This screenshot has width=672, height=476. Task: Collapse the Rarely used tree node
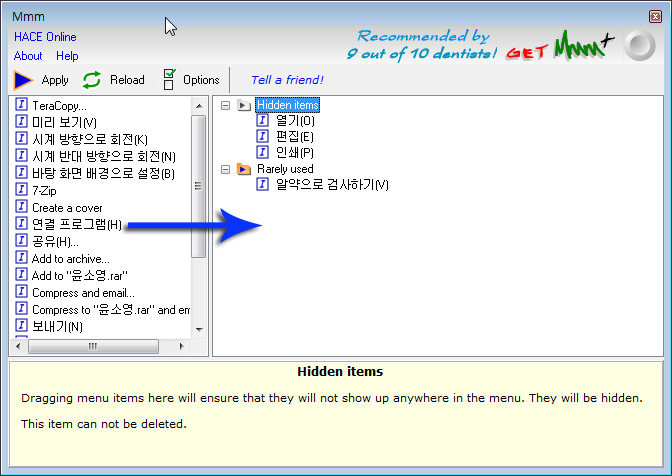[225, 170]
